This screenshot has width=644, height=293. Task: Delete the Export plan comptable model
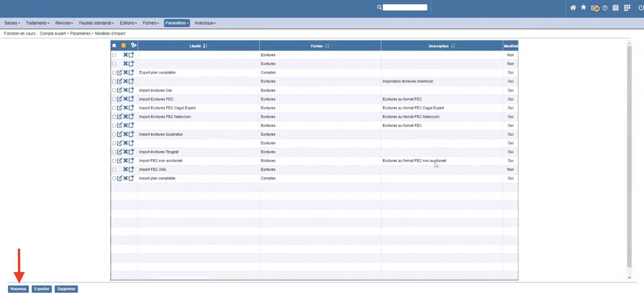126,72
